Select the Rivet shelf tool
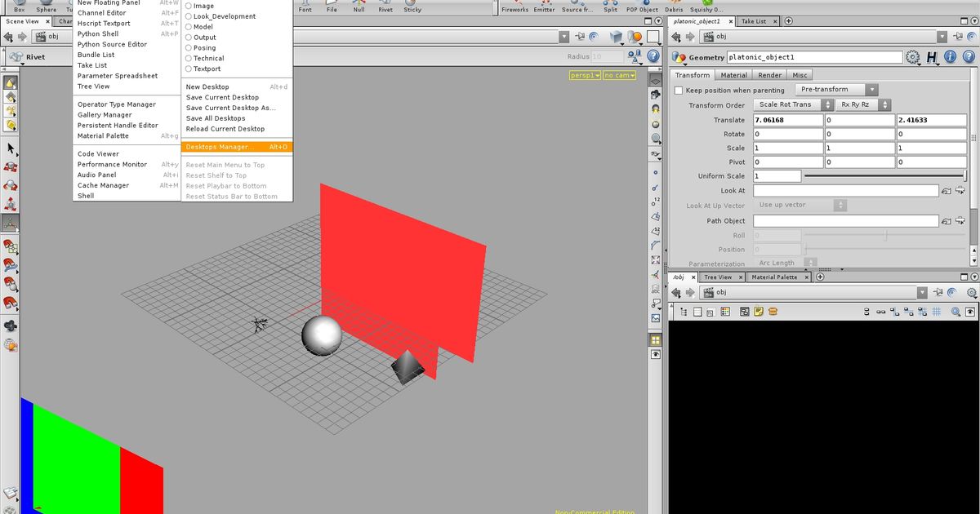The width and height of the screenshot is (980, 514). click(385, 6)
